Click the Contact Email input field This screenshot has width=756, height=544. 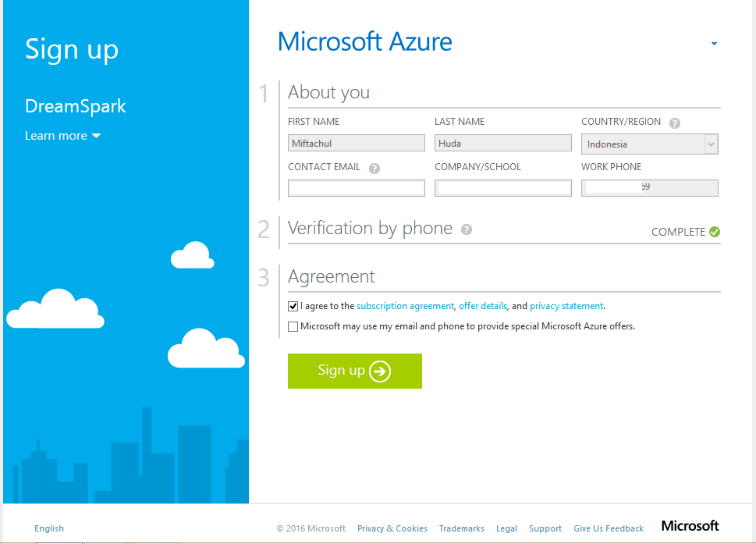(x=357, y=188)
